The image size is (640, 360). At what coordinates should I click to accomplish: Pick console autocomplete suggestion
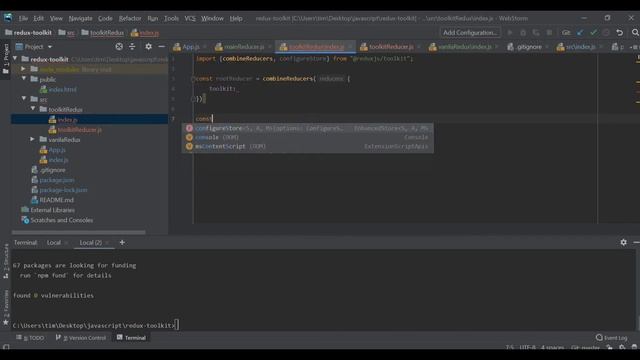(307, 137)
